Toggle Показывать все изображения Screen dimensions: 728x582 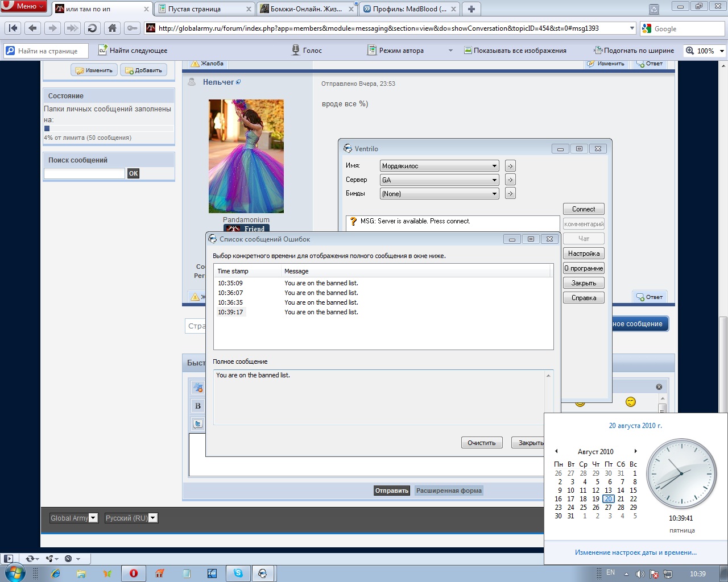tap(515, 51)
